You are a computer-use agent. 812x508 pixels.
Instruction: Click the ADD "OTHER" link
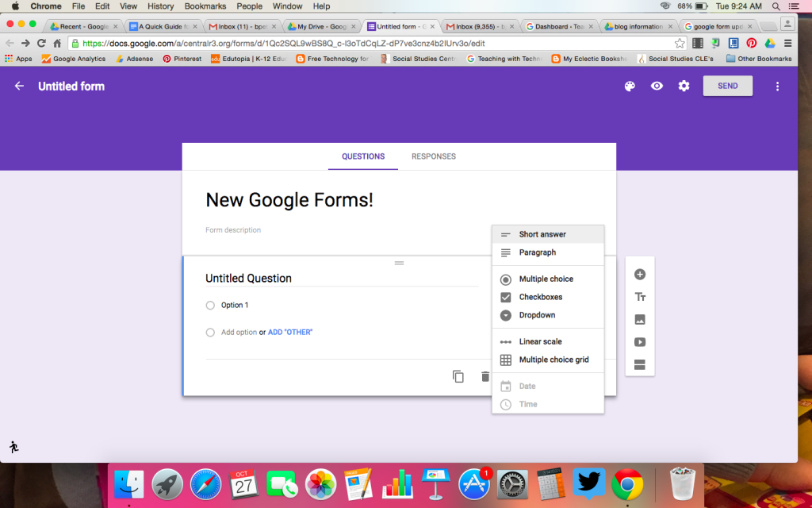click(x=289, y=332)
